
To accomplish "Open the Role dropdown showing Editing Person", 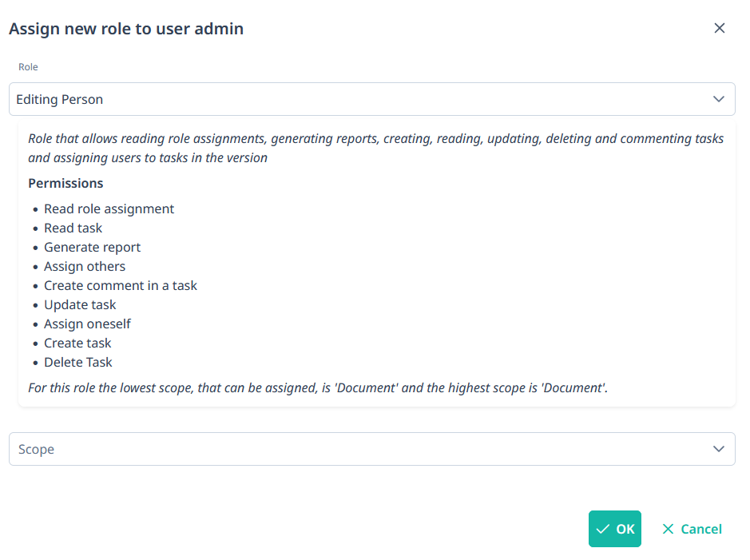I will point(359,99).
